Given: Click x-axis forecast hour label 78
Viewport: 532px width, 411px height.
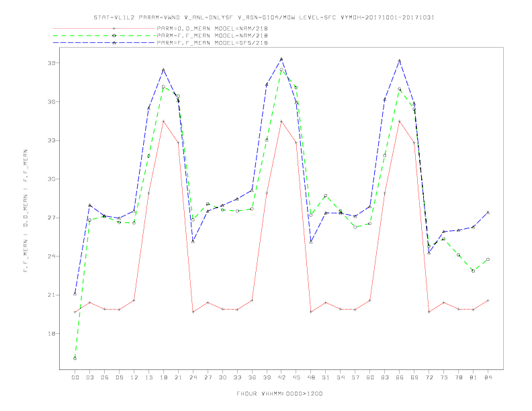Looking at the screenshot, I should click(459, 377).
